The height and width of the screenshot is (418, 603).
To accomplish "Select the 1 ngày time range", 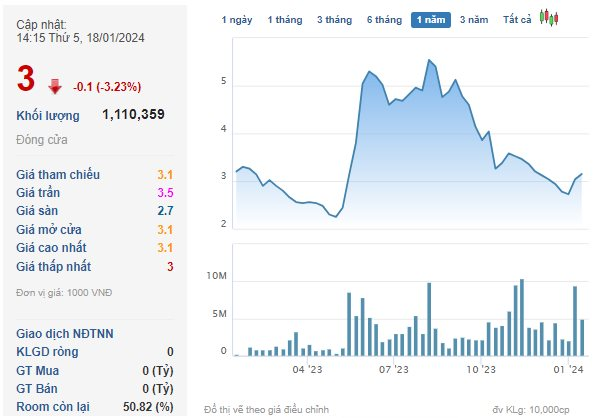I will (x=236, y=20).
